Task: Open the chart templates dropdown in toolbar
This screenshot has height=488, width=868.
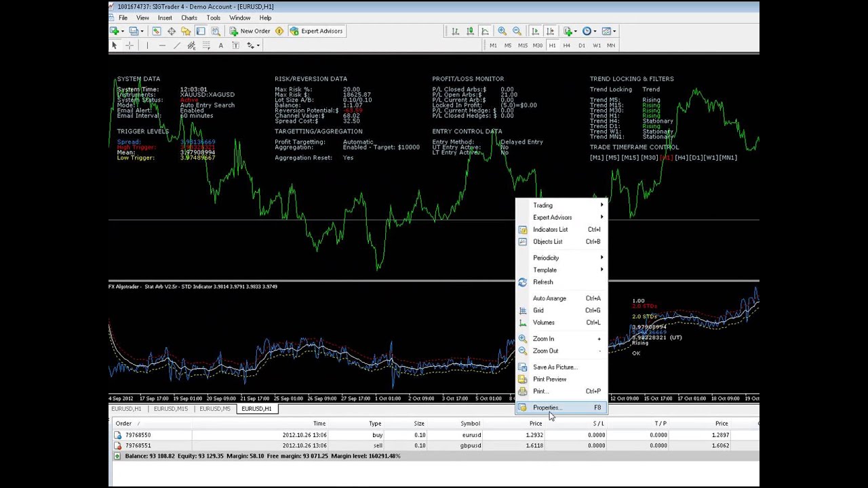Action: pyautogui.click(x=608, y=31)
